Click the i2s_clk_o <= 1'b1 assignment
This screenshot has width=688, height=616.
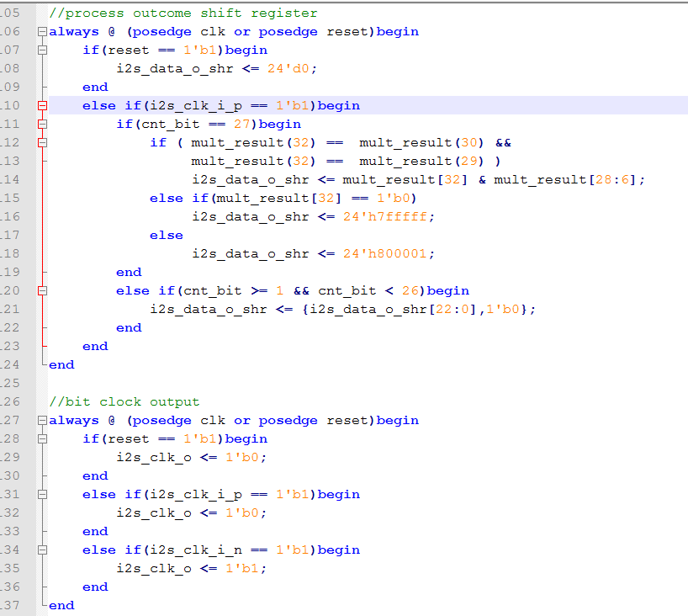[x=191, y=569]
